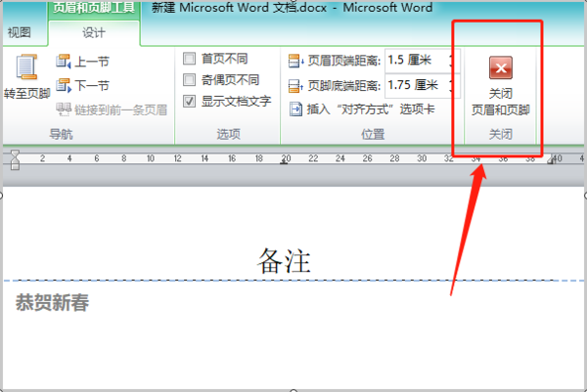
Task: Jump to previous section (上一节)
Action: pyautogui.click(x=82, y=62)
